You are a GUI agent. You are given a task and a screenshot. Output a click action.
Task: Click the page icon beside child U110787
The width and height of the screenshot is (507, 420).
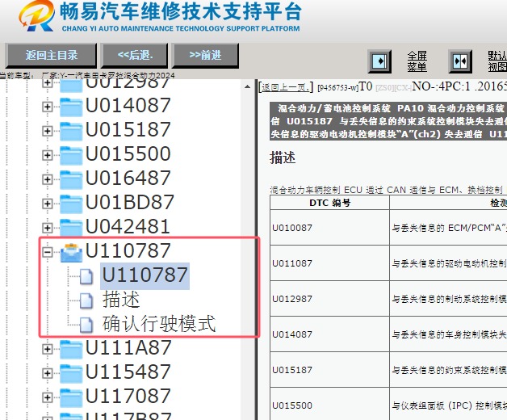pos(86,277)
